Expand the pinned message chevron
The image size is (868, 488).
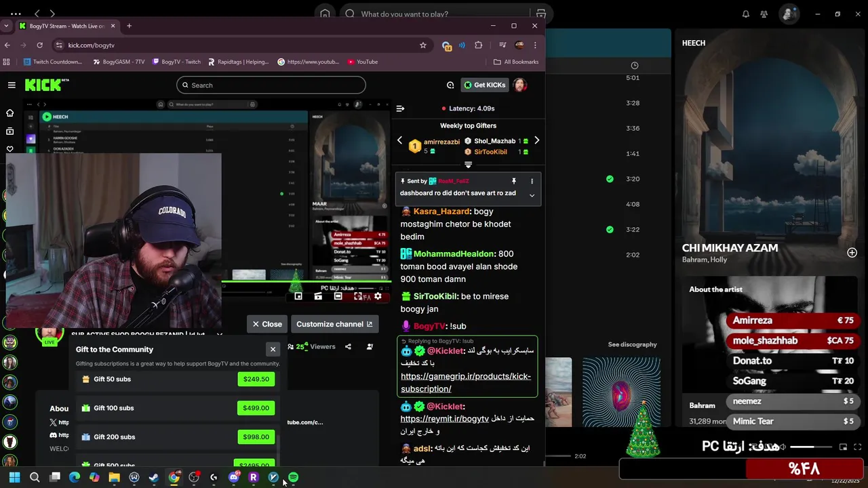(x=532, y=195)
